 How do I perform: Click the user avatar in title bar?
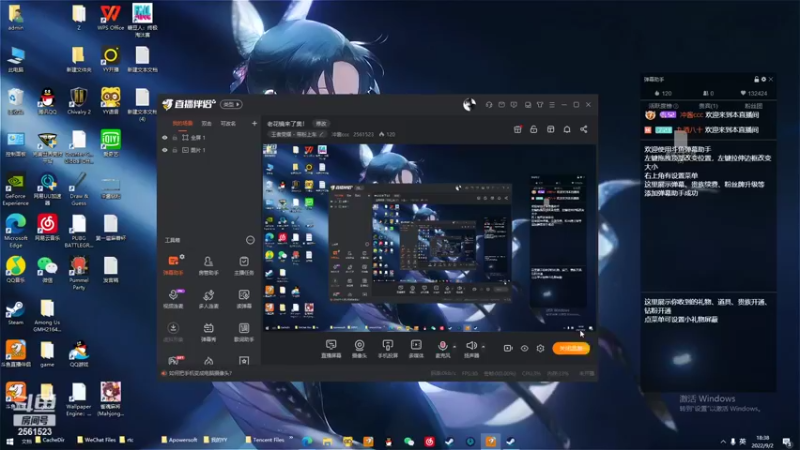point(469,105)
